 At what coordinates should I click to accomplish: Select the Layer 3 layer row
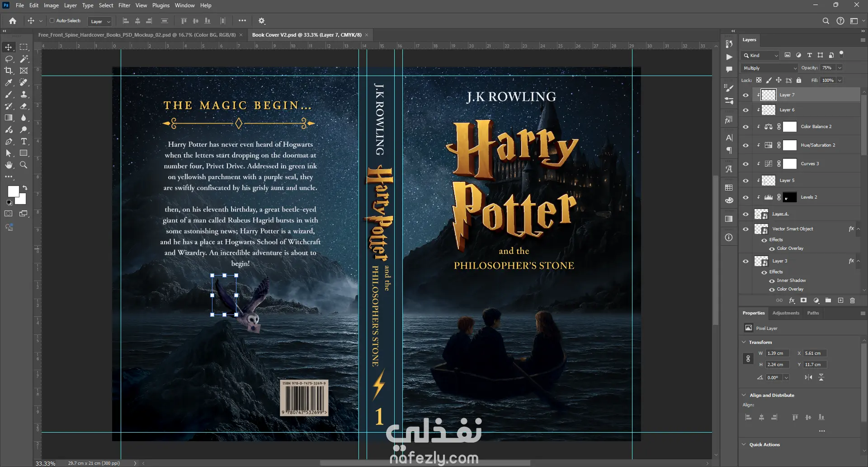(799, 261)
